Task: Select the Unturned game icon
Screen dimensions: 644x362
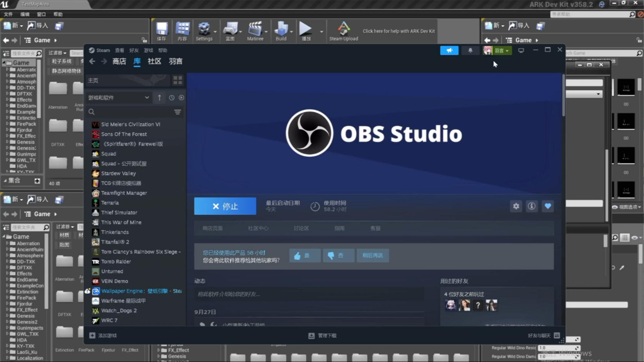Action: [x=95, y=271]
